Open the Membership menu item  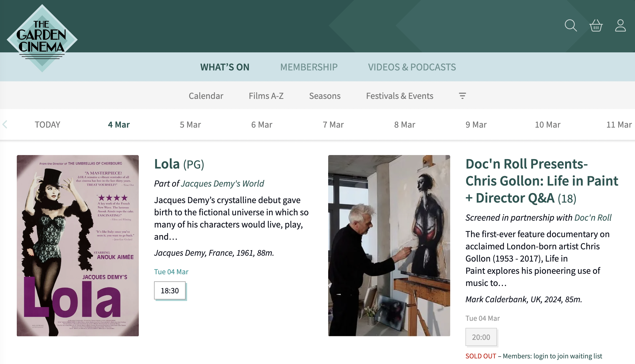(309, 67)
